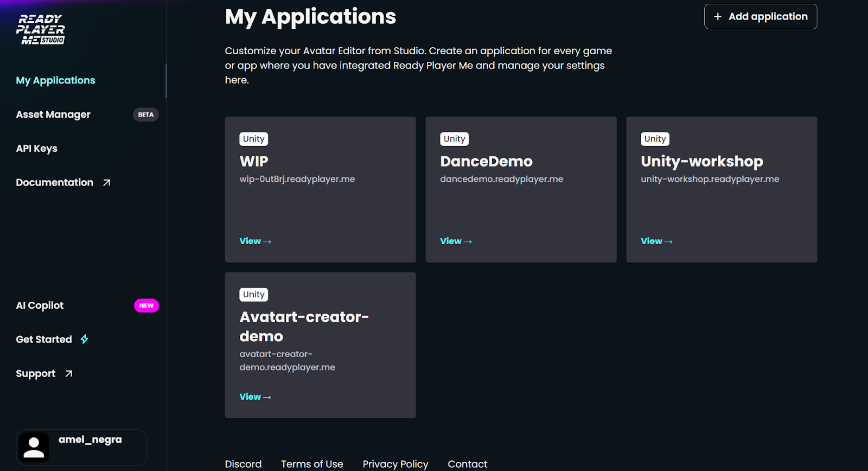Open Support link in sidebar

pyautogui.click(x=36, y=373)
